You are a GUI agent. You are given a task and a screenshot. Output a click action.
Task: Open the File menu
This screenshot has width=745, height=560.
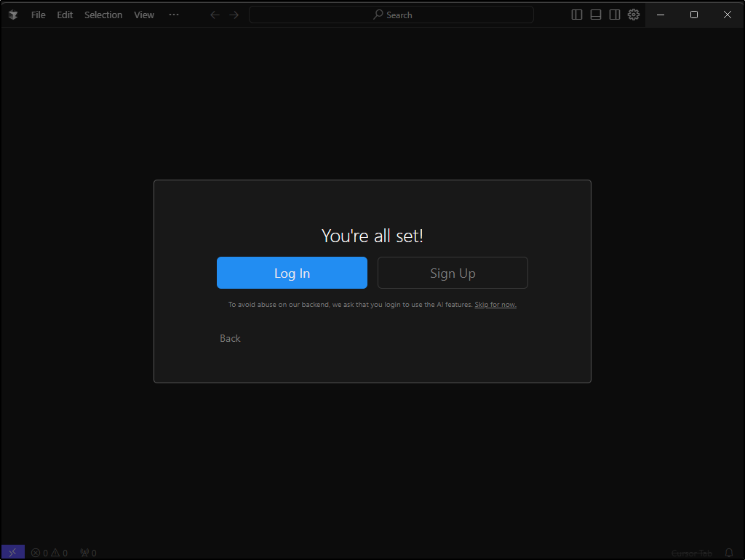[x=38, y=15]
